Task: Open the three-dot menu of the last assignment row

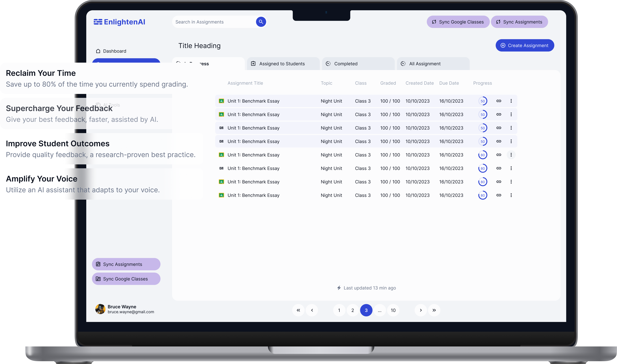Action: pos(511,195)
